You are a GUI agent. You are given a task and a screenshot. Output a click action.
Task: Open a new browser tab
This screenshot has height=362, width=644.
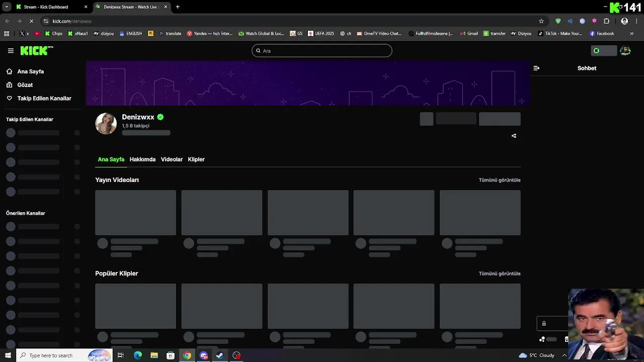[178, 7]
